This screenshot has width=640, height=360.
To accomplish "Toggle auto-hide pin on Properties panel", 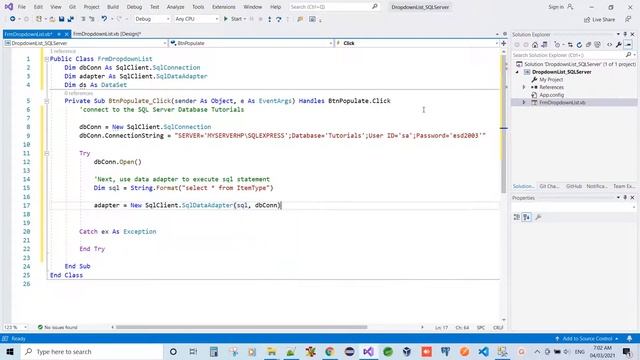I will coord(625,198).
